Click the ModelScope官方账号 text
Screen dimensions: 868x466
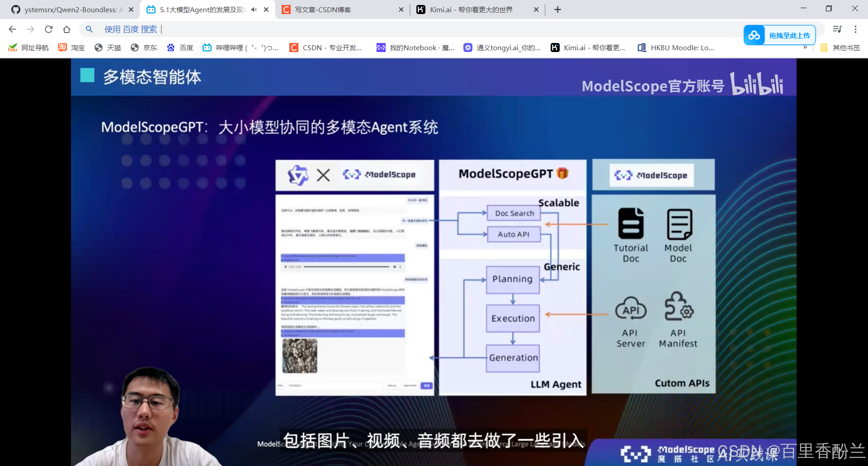pyautogui.click(x=653, y=86)
